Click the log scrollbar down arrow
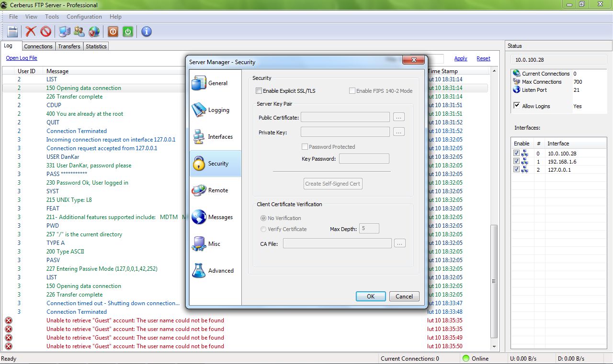This screenshot has width=613, height=364. [495, 346]
